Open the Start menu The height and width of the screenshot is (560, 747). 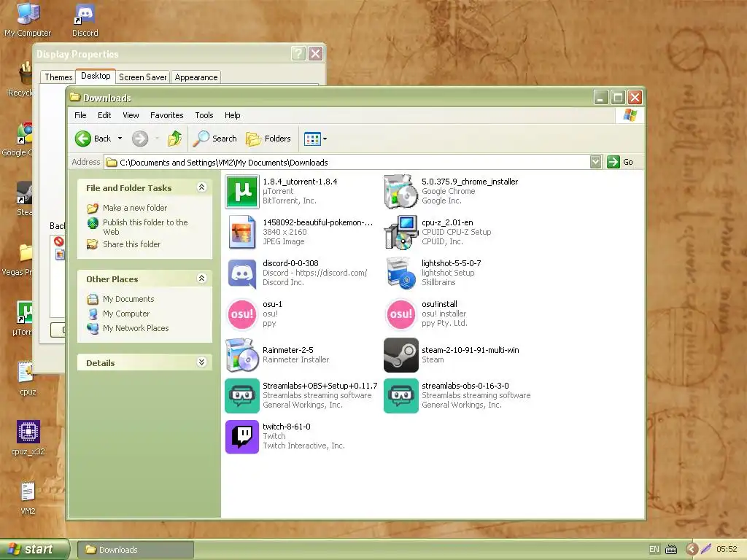(x=34, y=549)
